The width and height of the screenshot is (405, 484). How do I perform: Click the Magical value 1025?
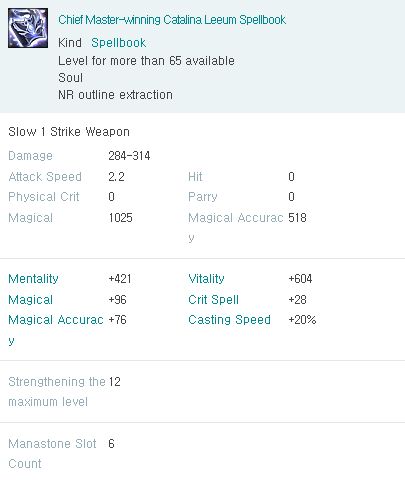(121, 218)
